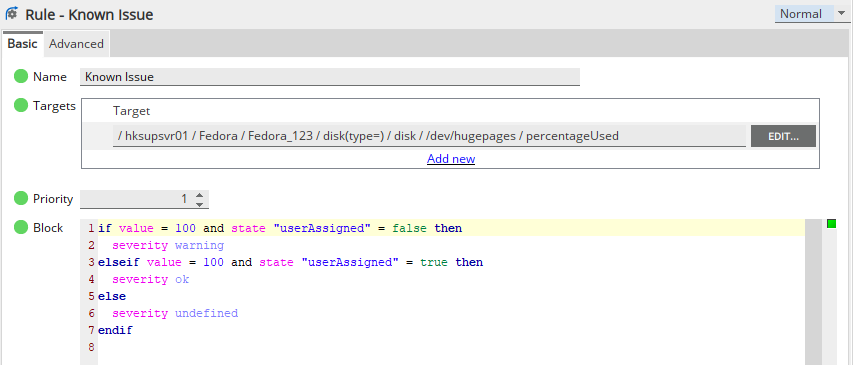Image resolution: width=853 pixels, height=365 pixels.
Task: Increase Priority with the up arrow
Action: (200, 195)
